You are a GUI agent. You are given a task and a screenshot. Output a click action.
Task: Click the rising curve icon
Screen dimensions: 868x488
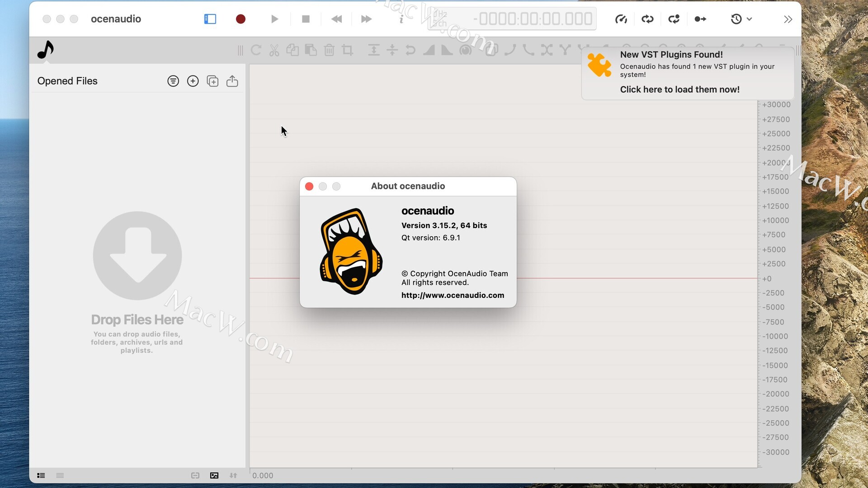click(x=510, y=50)
